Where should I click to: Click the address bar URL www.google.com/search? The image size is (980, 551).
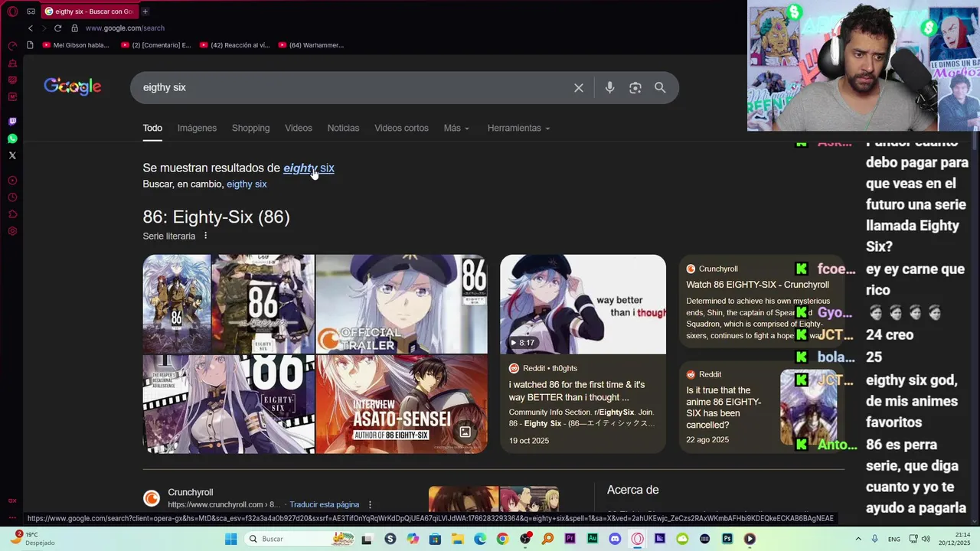tap(125, 28)
